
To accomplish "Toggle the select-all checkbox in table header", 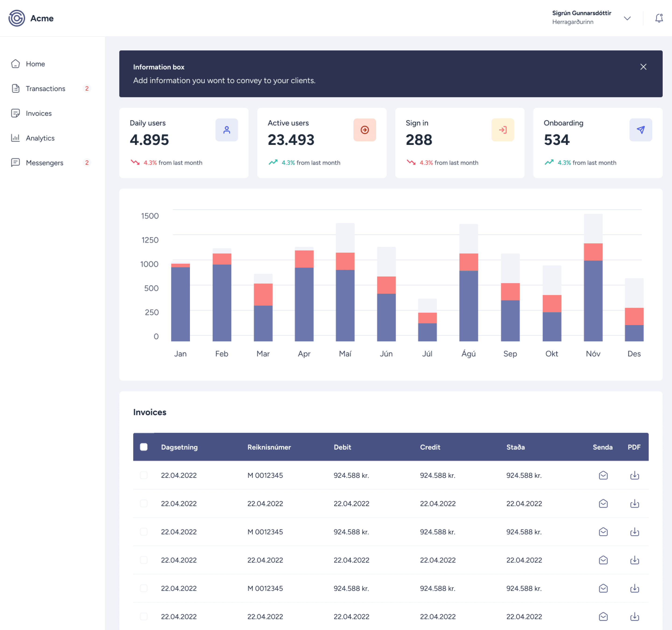I will pyautogui.click(x=144, y=447).
